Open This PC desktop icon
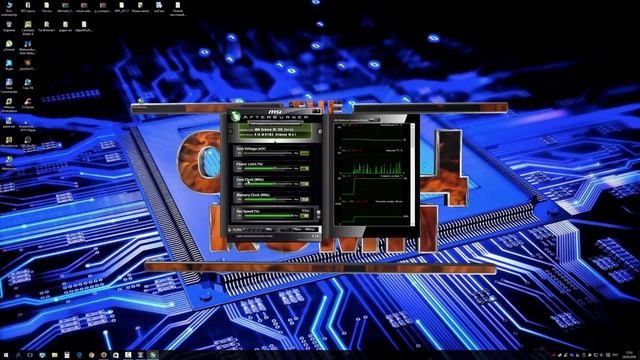 (x=9, y=8)
